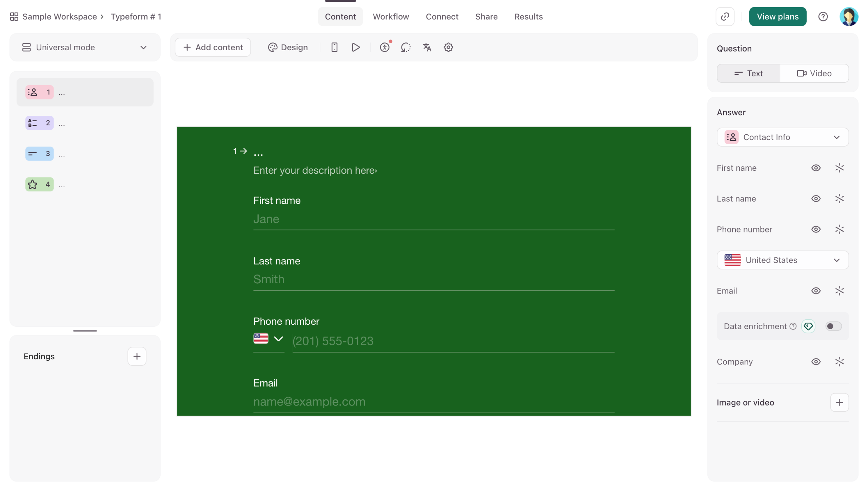Open the Design panel button
The image size is (868, 491).
point(288,47)
